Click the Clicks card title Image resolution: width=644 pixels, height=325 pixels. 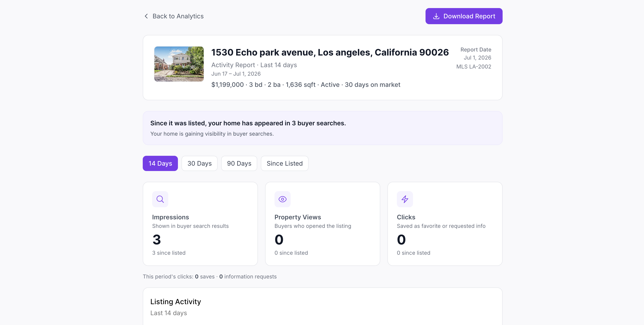[406, 217]
